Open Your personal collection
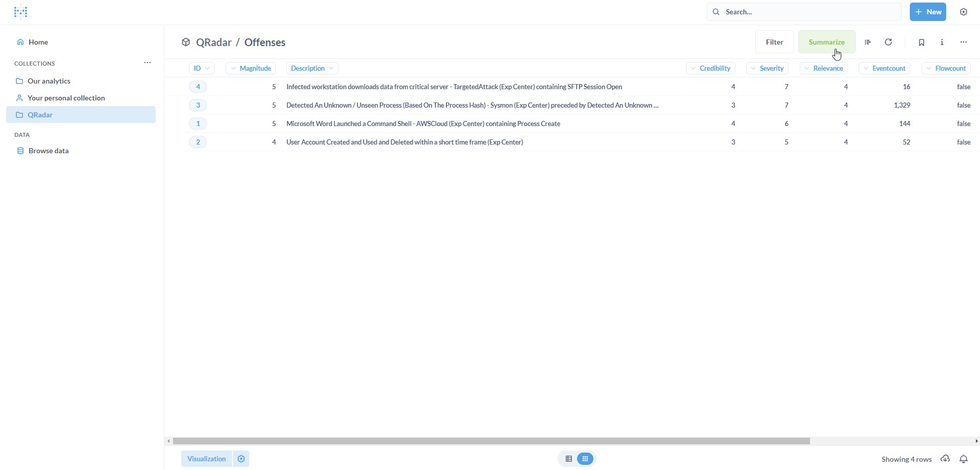Viewport: 980px width, 470px height. coord(81,98)
